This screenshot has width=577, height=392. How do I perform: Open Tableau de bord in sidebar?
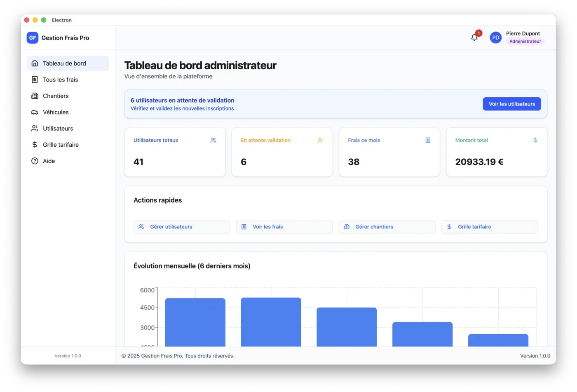(68, 63)
